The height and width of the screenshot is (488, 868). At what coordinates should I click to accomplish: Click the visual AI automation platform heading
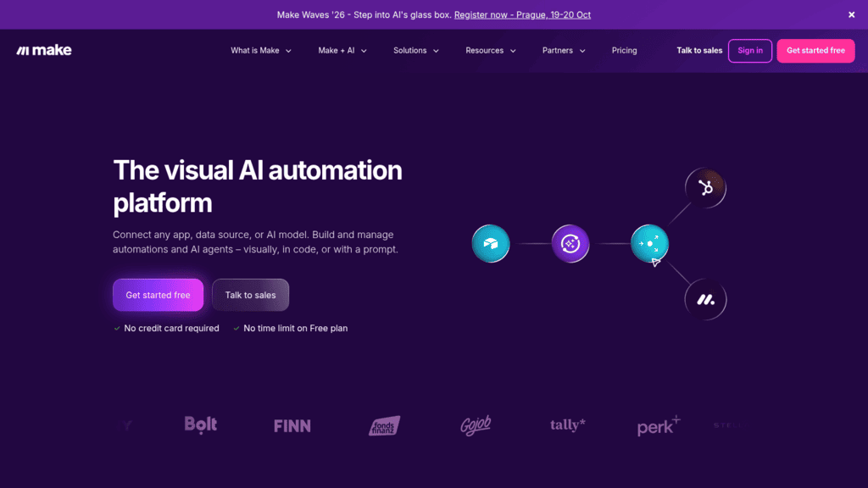(x=258, y=186)
